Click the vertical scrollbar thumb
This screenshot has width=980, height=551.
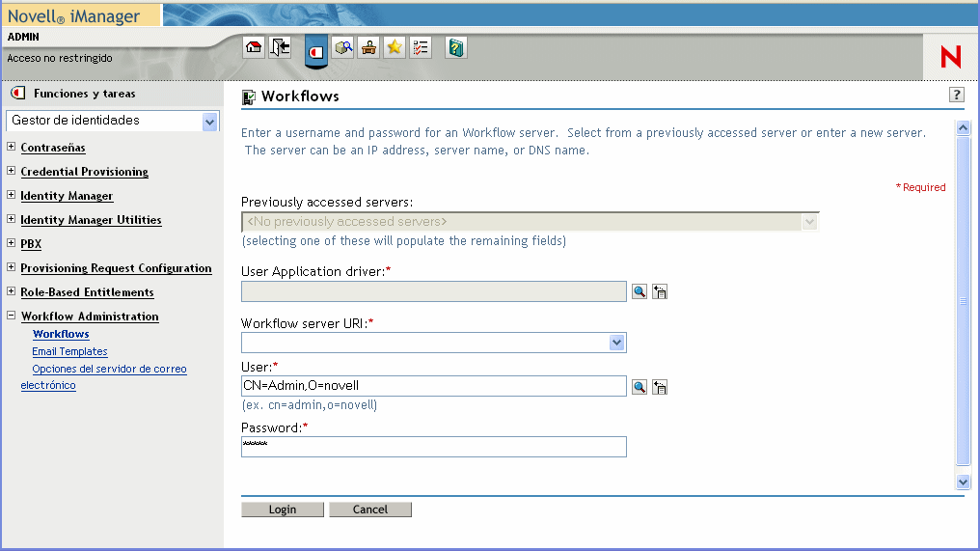coord(964,301)
